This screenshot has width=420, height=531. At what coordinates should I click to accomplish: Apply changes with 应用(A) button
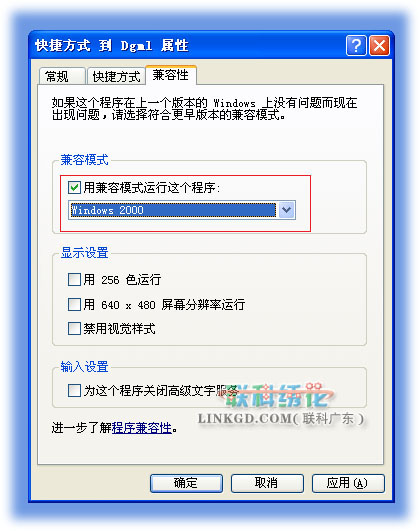[348, 483]
